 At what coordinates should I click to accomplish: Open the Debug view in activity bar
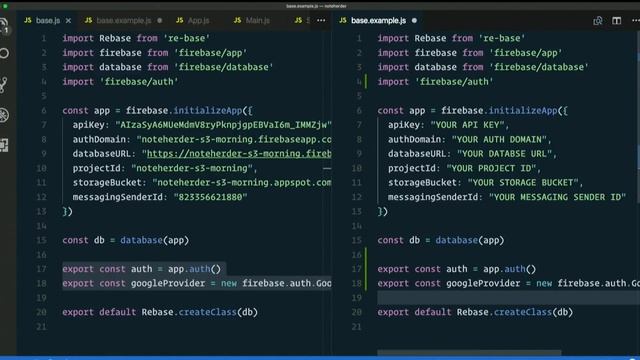point(4,115)
